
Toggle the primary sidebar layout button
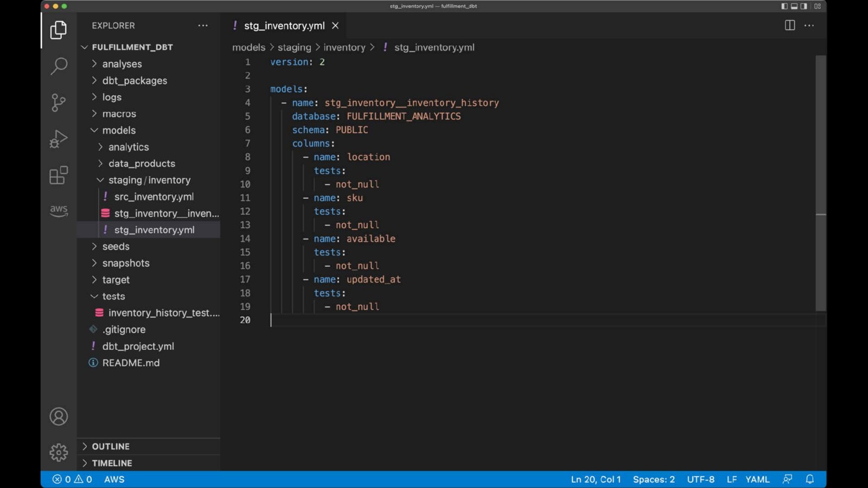point(784,7)
